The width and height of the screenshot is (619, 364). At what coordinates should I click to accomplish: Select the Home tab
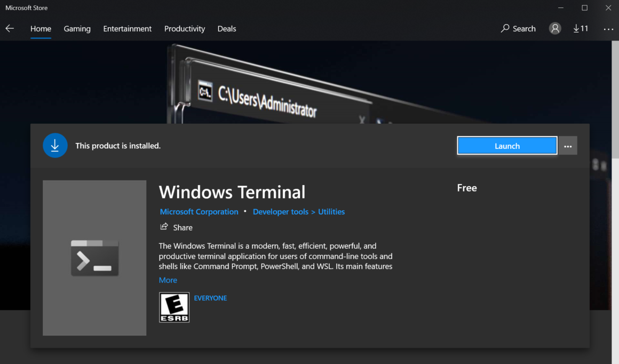coord(41,28)
